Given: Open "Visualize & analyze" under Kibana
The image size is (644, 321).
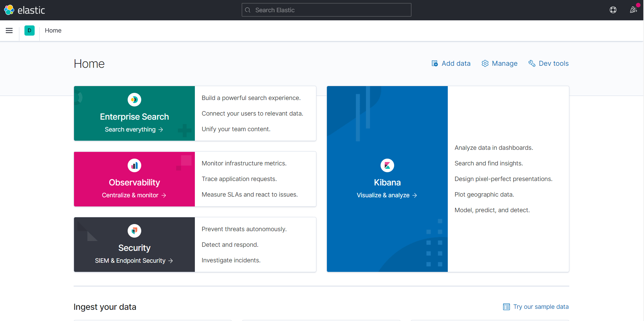Looking at the screenshot, I should coord(387,195).
